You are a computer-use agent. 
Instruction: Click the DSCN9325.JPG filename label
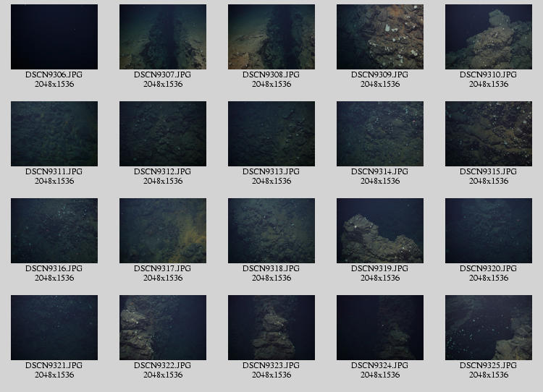click(x=489, y=366)
